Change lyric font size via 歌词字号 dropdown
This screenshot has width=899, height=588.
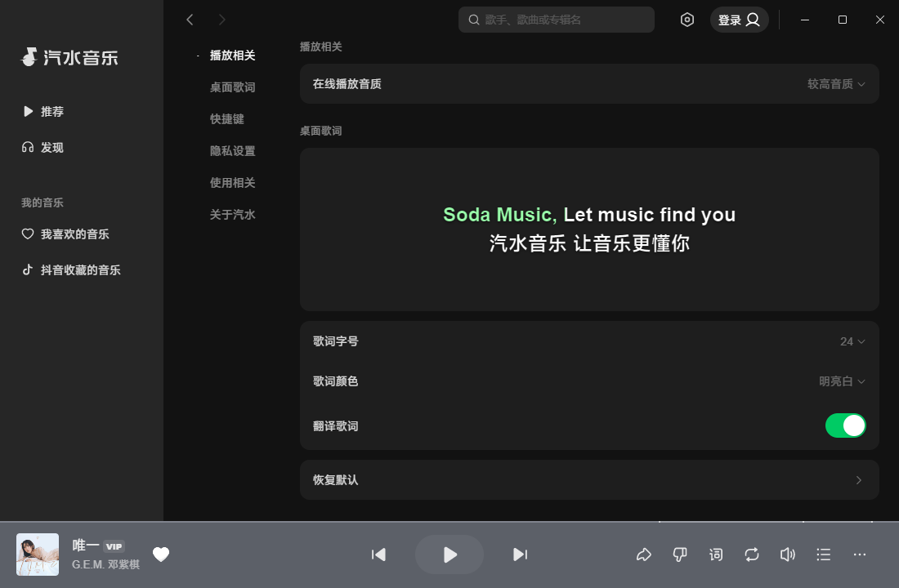coord(852,341)
